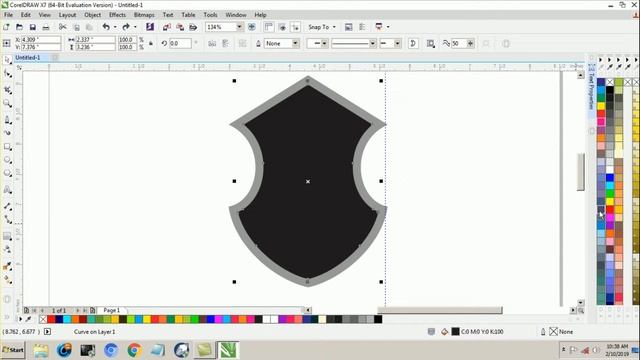Select the Parallel Dimension tool
This screenshot has width=640, height=360.
[7, 207]
